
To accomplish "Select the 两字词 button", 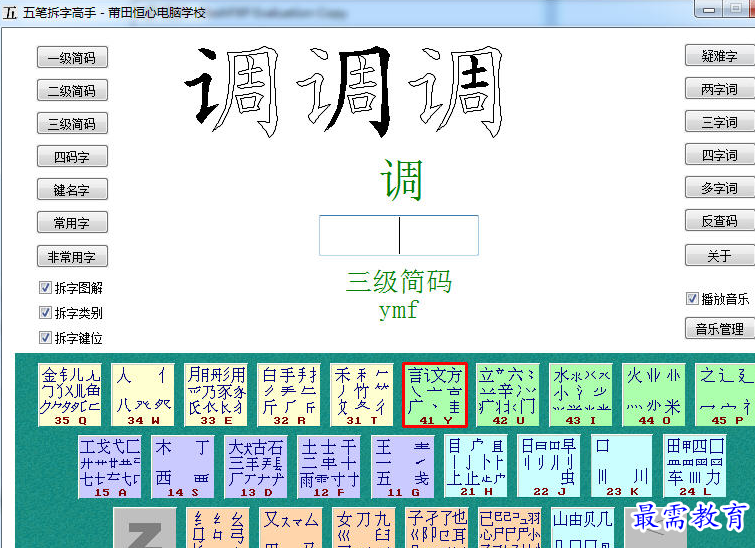I will pos(719,89).
